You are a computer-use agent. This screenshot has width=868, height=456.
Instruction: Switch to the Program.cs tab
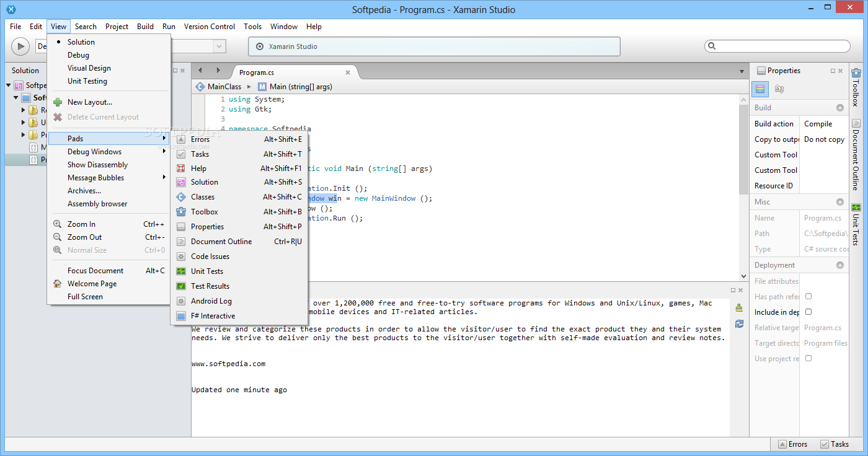point(256,72)
